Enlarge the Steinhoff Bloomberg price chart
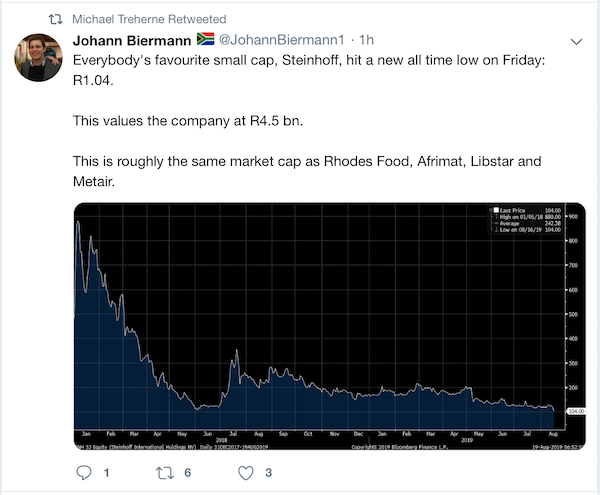The height and width of the screenshot is (495, 600). click(329, 326)
